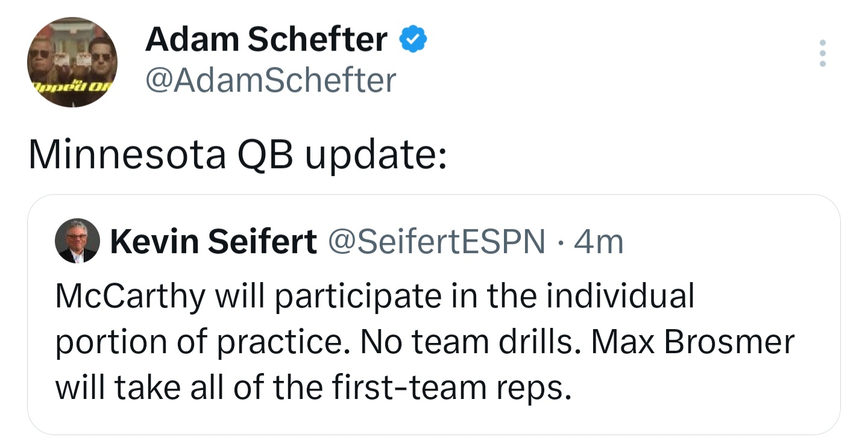Click the word 'Minnesota' in the tweet
The width and height of the screenshot is (868, 446).
click(x=127, y=155)
